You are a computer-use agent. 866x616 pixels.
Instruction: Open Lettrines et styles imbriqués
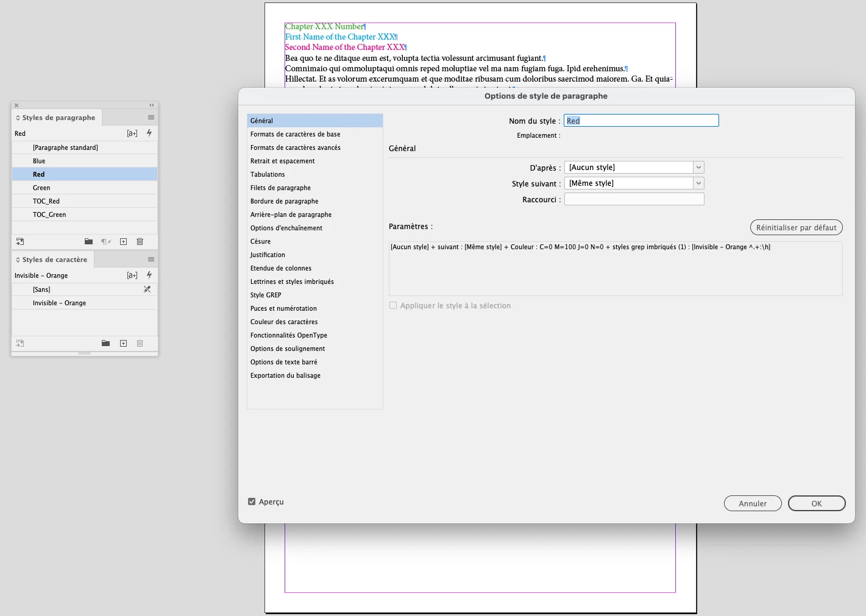315,281
